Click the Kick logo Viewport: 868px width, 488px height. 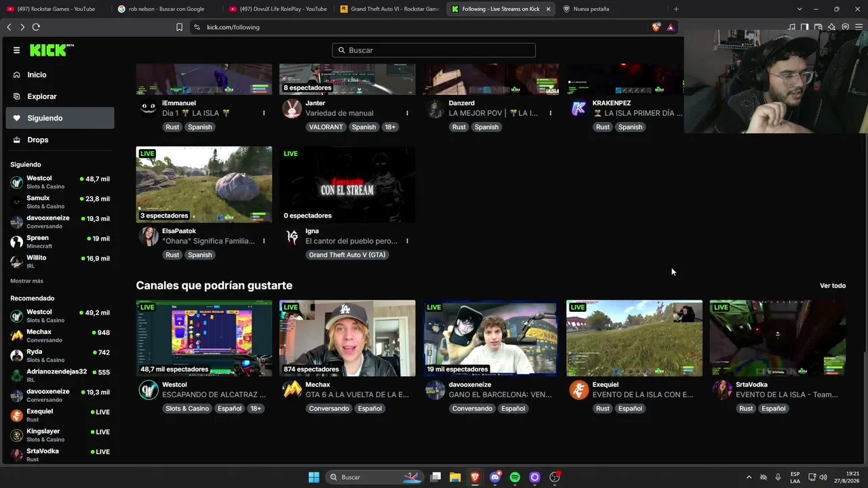coord(52,50)
